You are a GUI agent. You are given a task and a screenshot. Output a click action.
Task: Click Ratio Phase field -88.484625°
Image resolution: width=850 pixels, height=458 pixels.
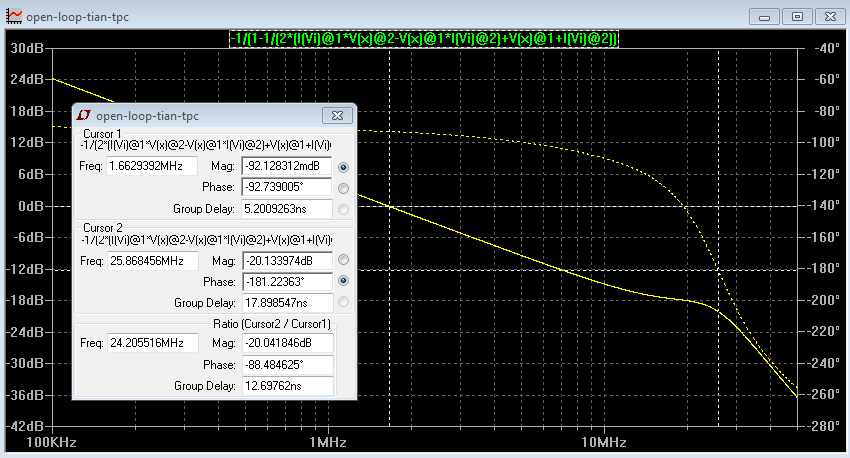click(288, 365)
